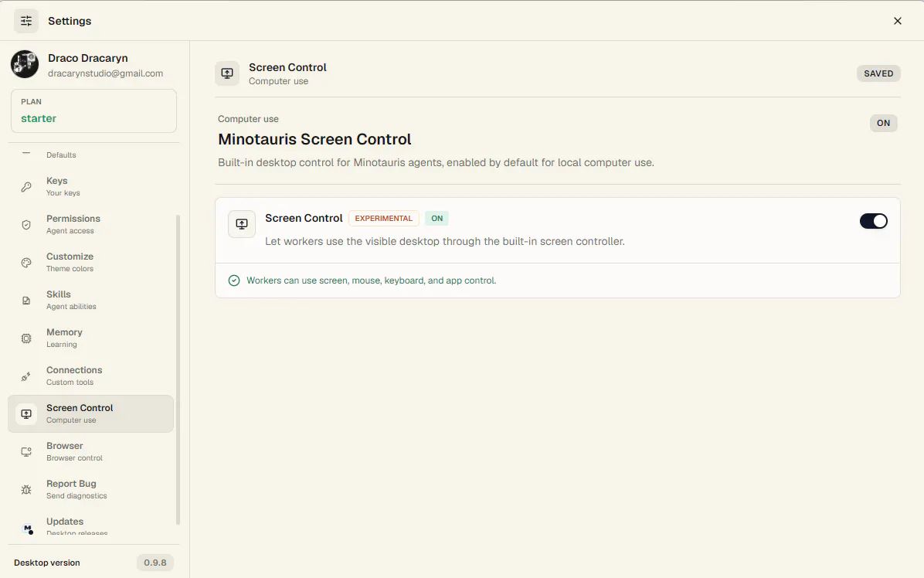Click the shield icon beside Permissions
924x578 pixels.
[x=26, y=225]
